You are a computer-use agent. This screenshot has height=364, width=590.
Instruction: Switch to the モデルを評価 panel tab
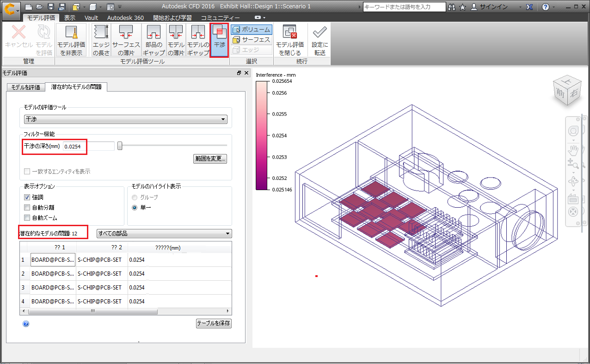[x=25, y=87]
